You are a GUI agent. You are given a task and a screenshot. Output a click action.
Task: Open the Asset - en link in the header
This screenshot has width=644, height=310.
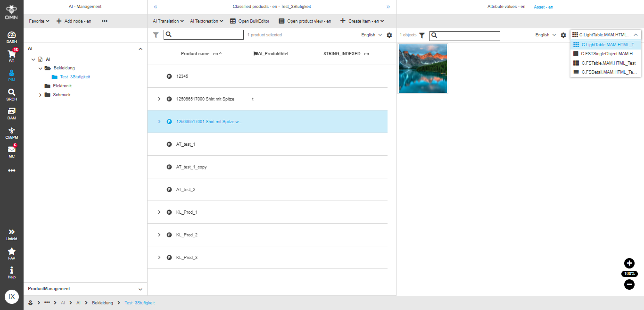(x=543, y=6)
